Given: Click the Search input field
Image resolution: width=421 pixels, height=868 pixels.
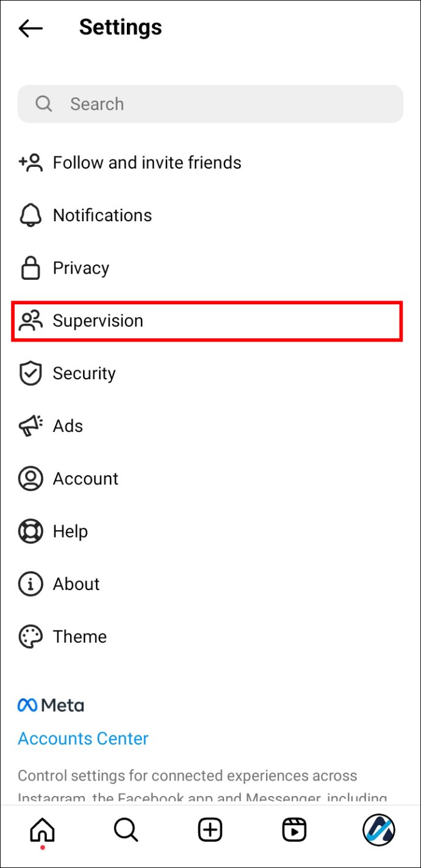Looking at the screenshot, I should (x=220, y=104).
